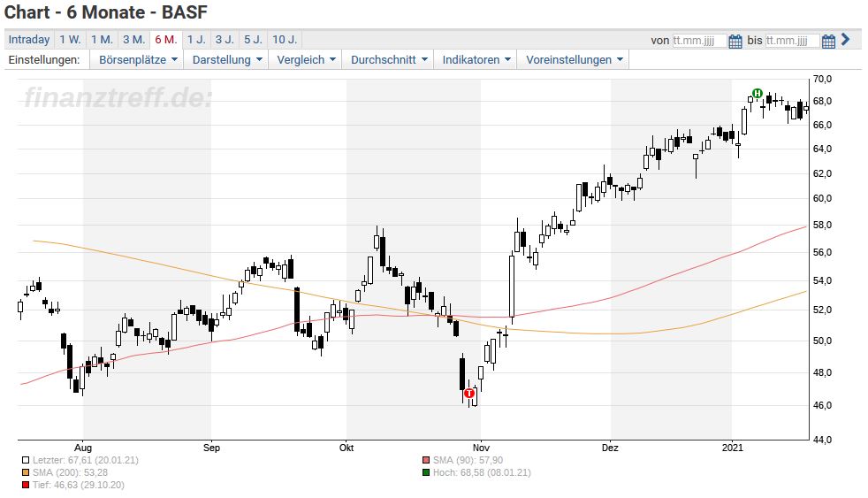Select the 10 J. time range tab
The height and width of the screenshot is (498, 868).
[x=285, y=39]
